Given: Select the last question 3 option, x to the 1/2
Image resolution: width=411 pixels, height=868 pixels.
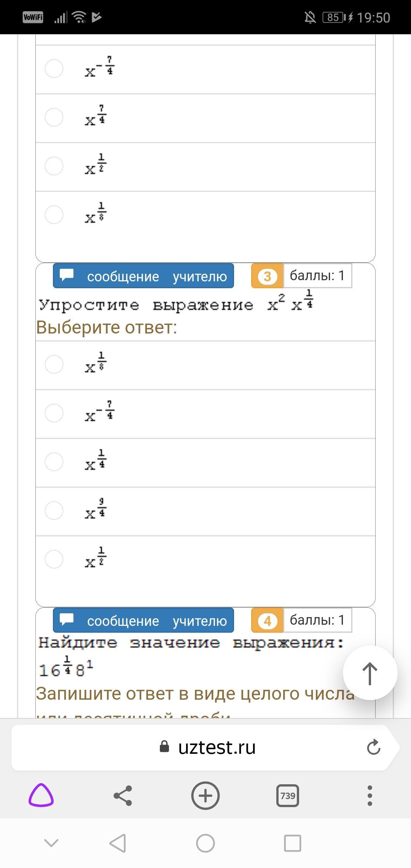Looking at the screenshot, I should click(54, 559).
